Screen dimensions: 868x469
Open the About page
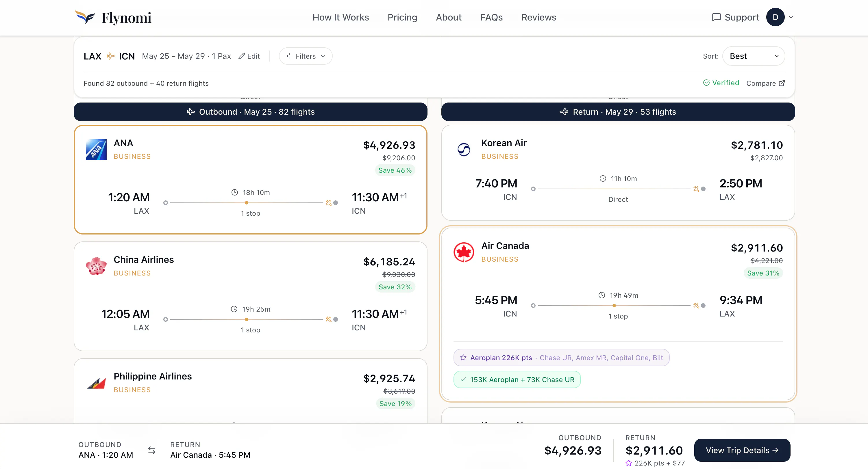[449, 17]
